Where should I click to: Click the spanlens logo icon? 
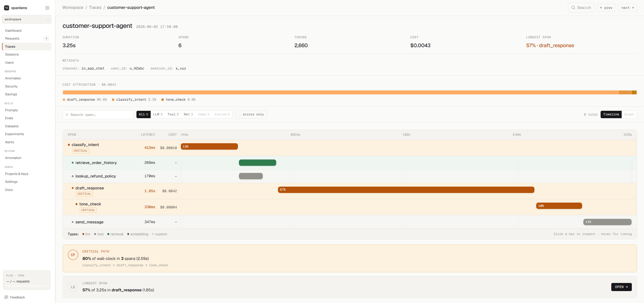pos(7,8)
